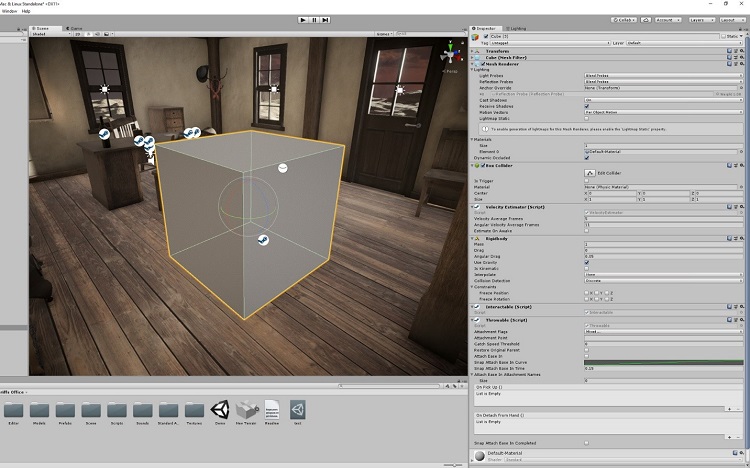
Task: Click the cube object icon in Inspector header
Action: [x=475, y=36]
